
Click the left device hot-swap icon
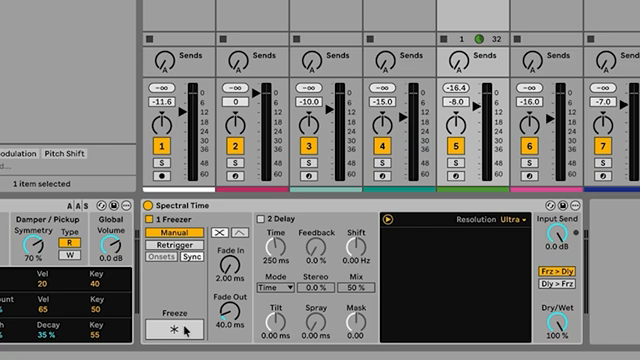101,205
